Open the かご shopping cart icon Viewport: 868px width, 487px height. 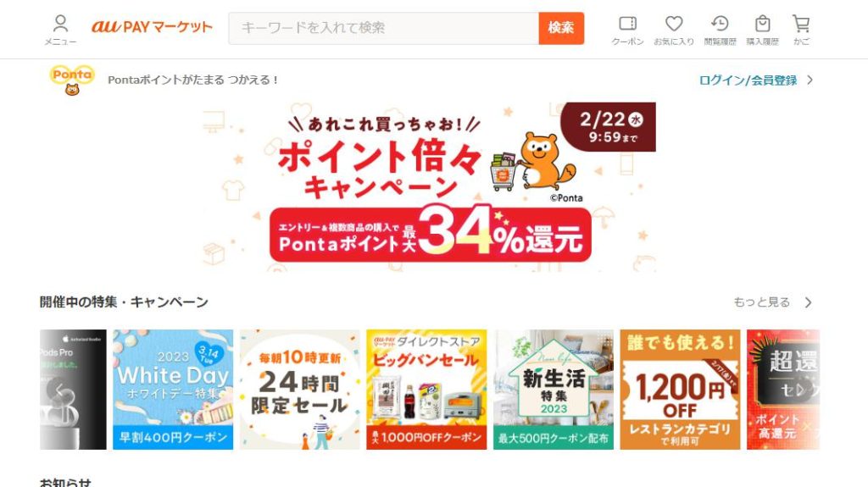(x=801, y=30)
